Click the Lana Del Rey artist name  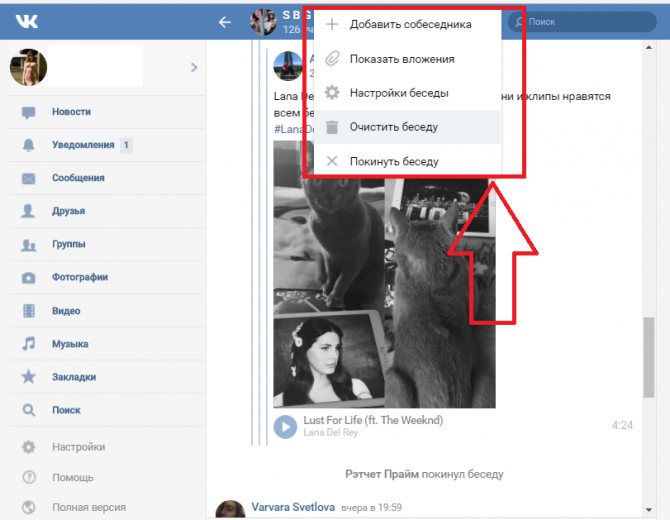click(x=330, y=432)
